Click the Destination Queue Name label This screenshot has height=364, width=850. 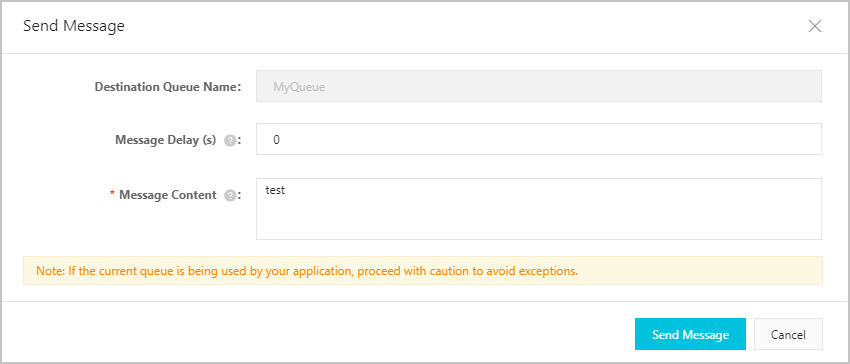(x=168, y=86)
